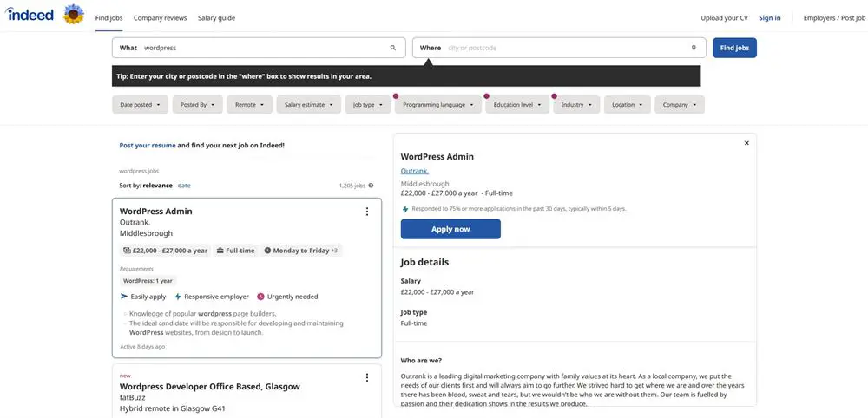This screenshot has height=418, width=868.
Task: Click the 'Active 8 days ago' text
Action: 142,347
